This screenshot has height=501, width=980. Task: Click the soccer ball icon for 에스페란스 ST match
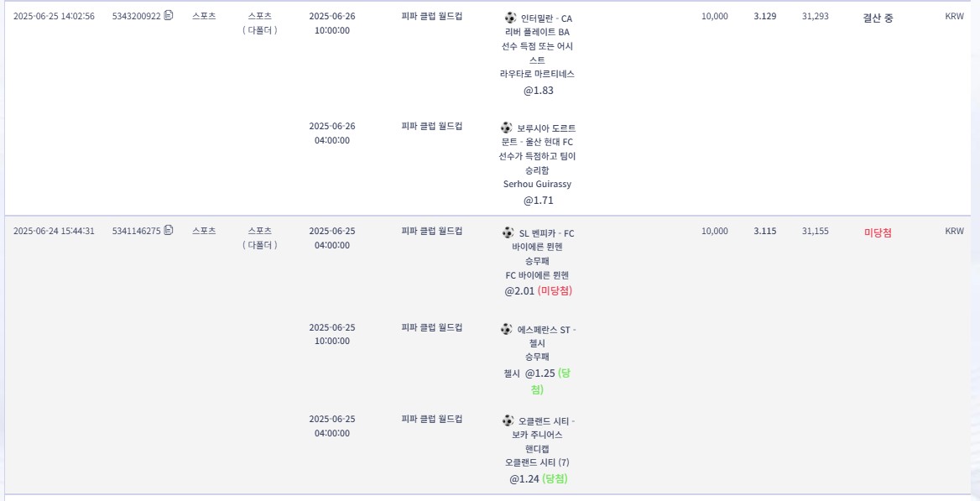(x=506, y=329)
